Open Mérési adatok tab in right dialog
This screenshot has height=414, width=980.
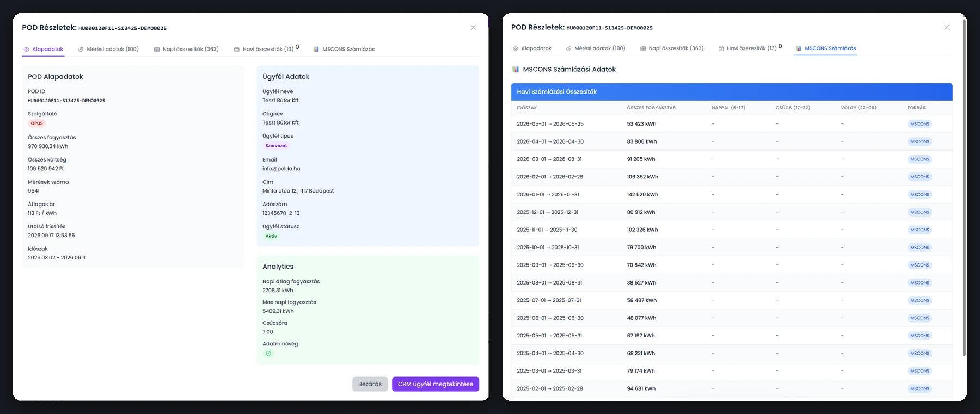(596, 48)
